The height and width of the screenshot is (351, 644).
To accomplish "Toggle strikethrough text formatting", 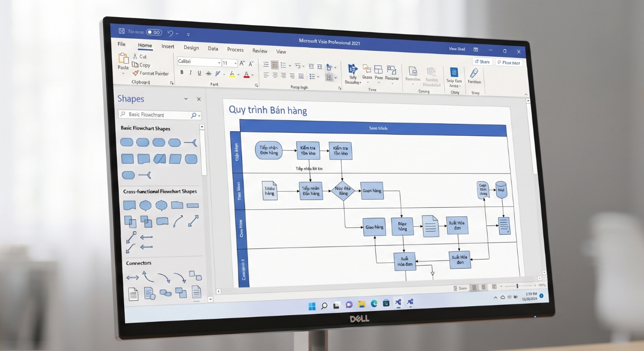I will point(209,73).
